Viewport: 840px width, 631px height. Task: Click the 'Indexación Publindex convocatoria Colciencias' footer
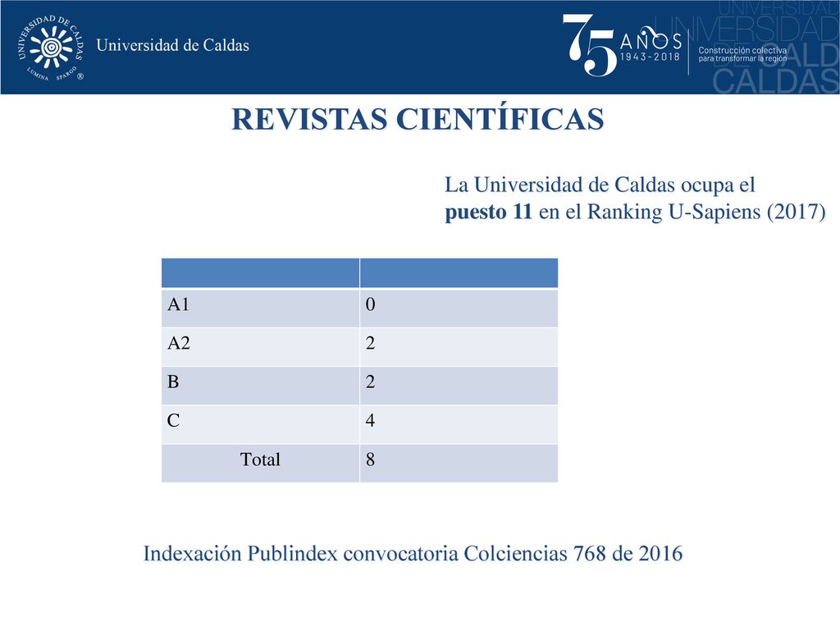[x=413, y=553]
